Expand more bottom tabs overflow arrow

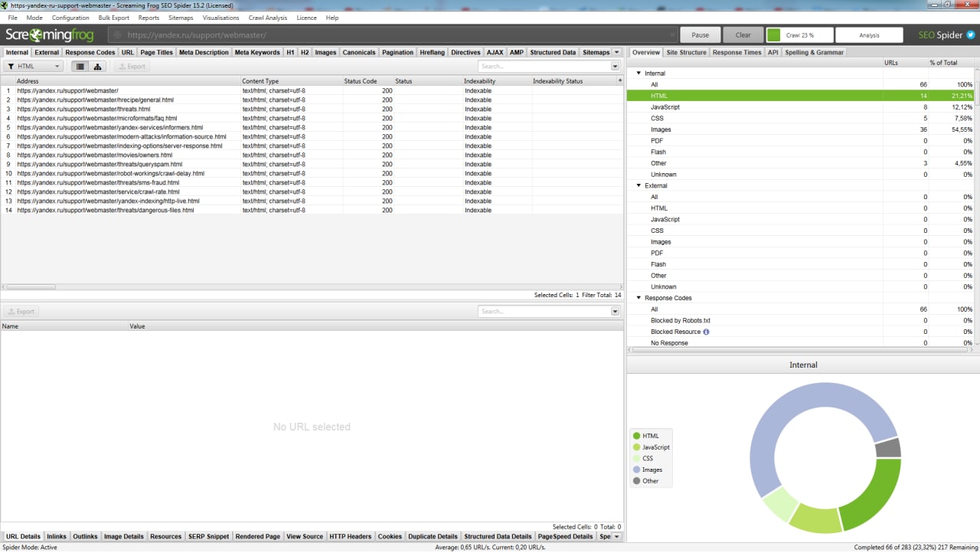point(617,536)
